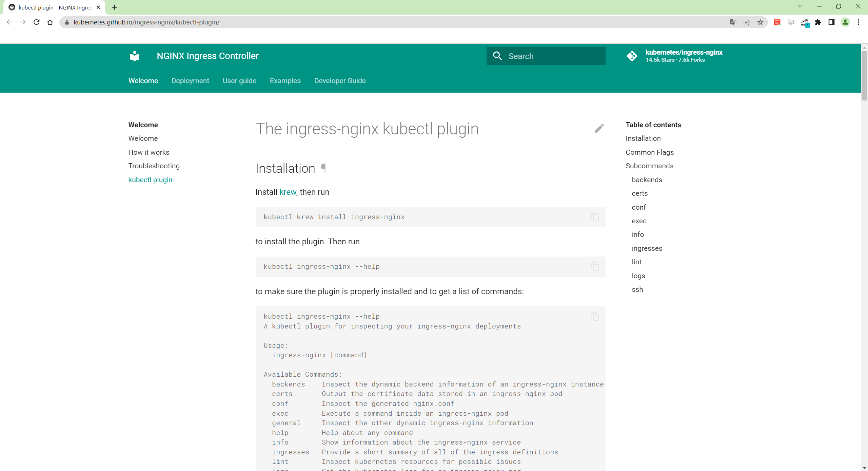Open the extension with blue badge
The height and width of the screenshot is (471, 868).
(x=805, y=23)
